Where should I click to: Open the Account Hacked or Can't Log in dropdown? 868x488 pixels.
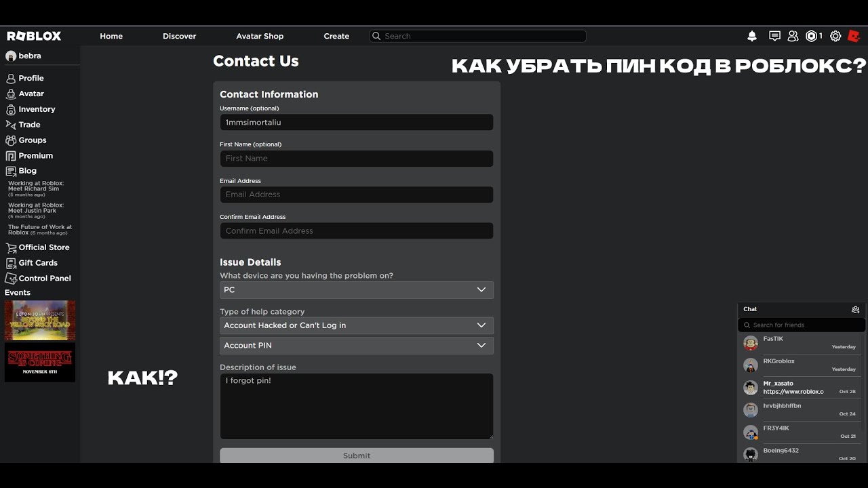[x=357, y=325]
